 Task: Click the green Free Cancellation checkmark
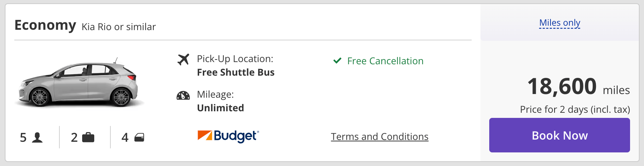[337, 61]
